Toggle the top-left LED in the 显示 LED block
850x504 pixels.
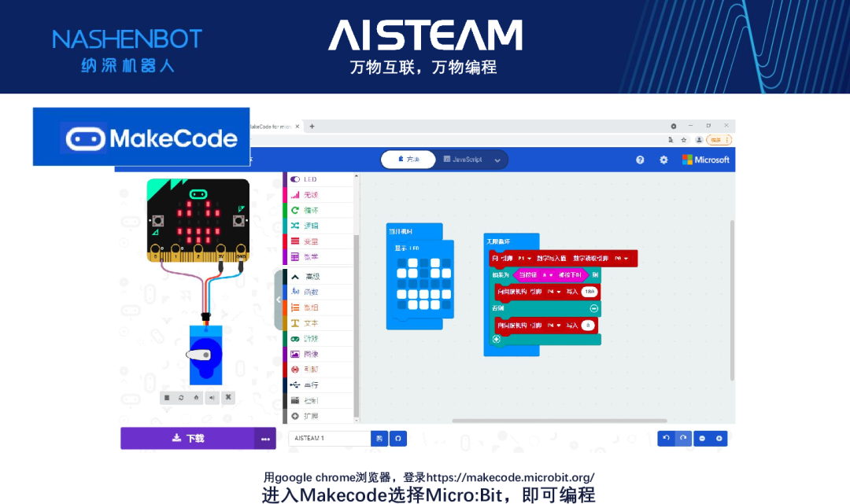pos(401,263)
